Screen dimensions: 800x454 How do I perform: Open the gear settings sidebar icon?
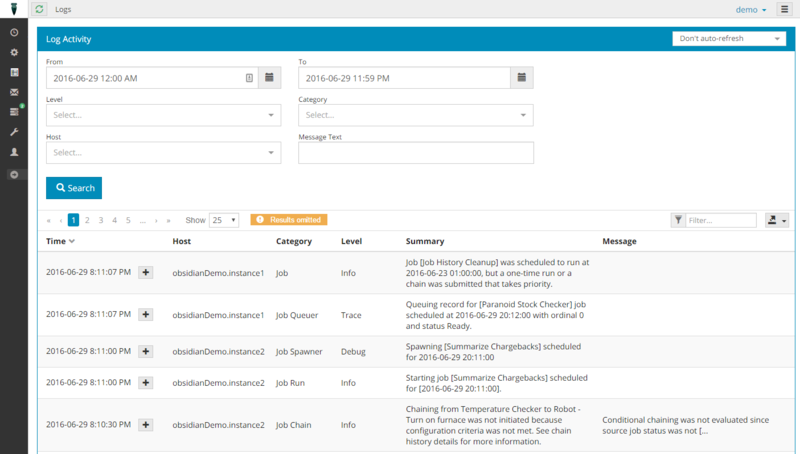coord(14,52)
